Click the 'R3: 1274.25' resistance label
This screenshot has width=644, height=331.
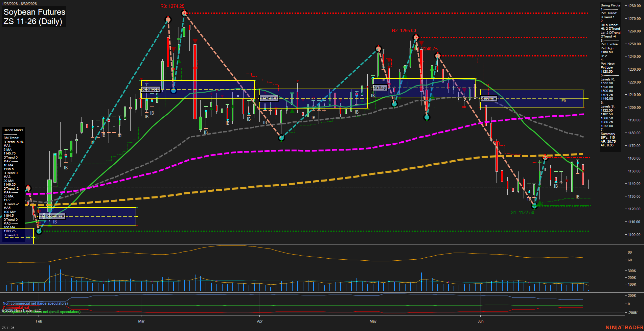[x=172, y=6]
